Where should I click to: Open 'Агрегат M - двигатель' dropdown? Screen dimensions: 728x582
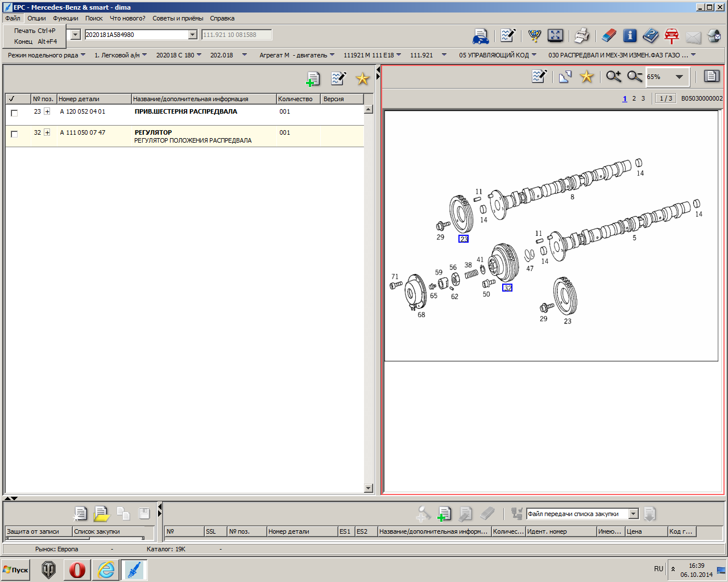[x=297, y=55]
